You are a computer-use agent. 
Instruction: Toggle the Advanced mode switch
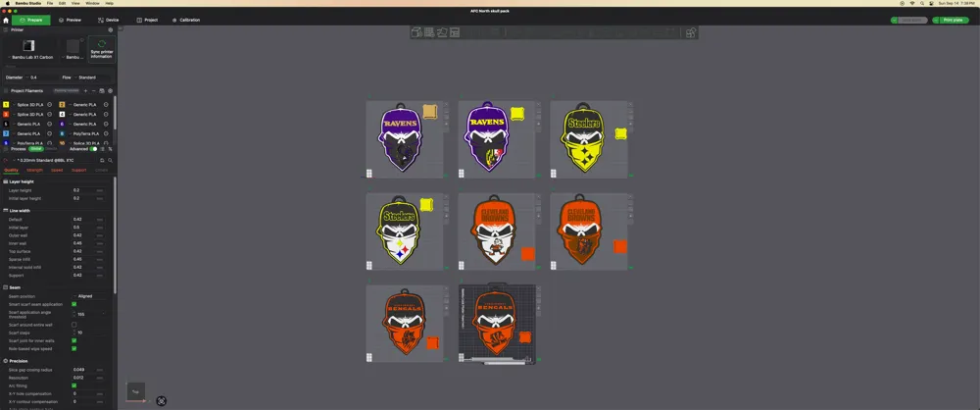(94, 149)
